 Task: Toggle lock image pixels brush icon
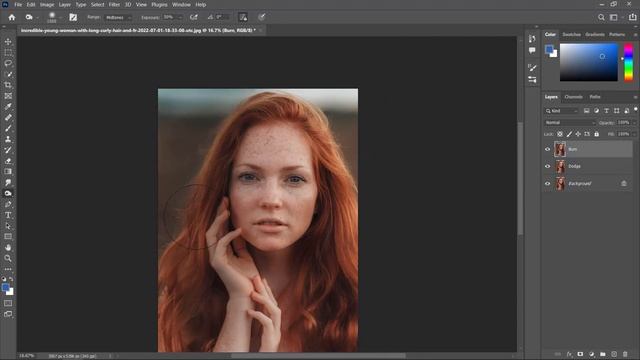(x=569, y=134)
